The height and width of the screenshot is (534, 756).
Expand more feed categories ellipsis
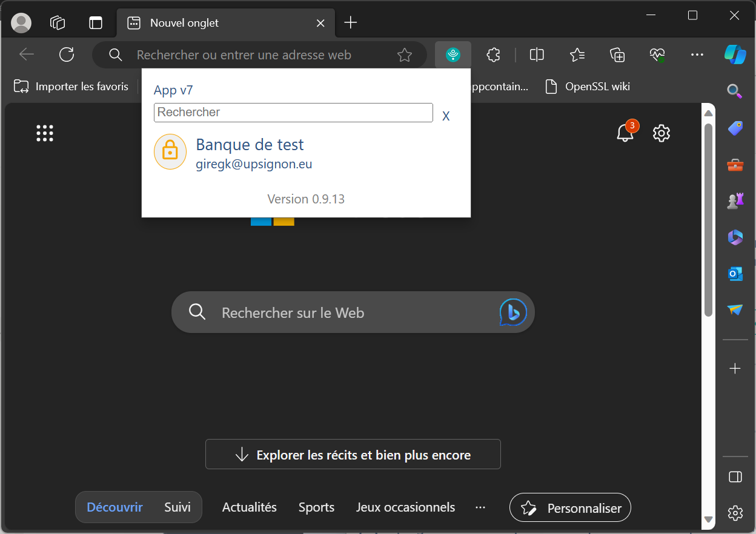(480, 507)
